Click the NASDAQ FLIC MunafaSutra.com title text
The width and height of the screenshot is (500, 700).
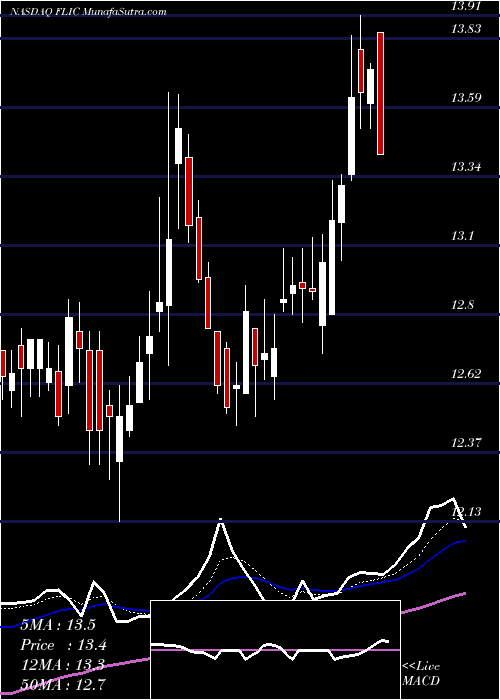point(87,12)
